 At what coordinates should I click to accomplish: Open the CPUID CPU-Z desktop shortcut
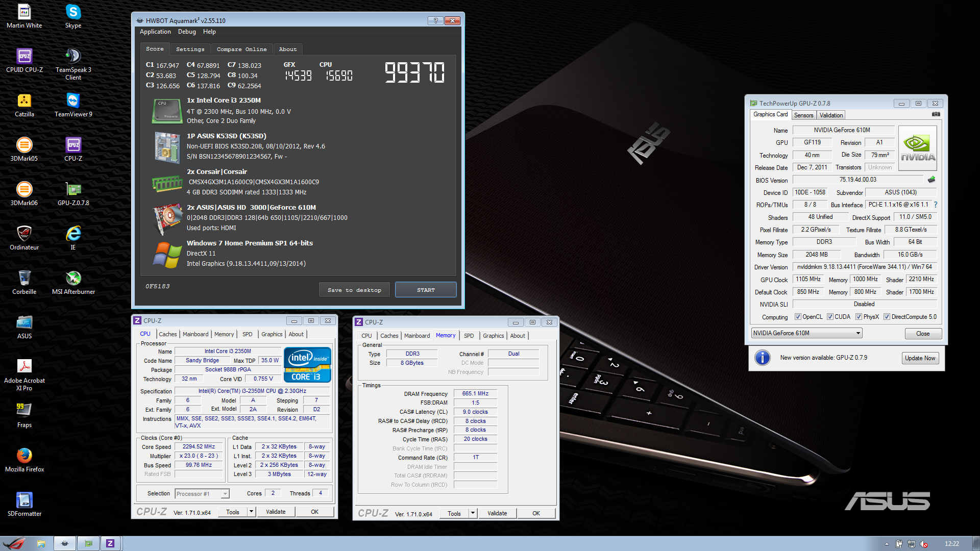24,60
